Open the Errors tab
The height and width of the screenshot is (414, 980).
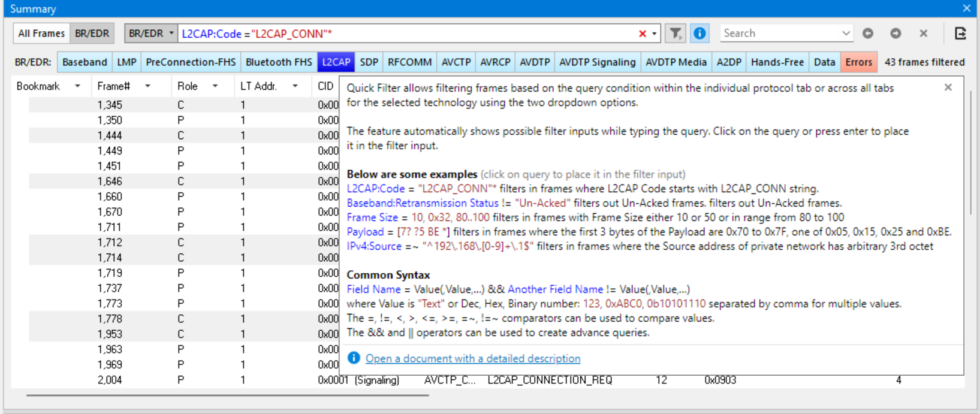click(858, 62)
